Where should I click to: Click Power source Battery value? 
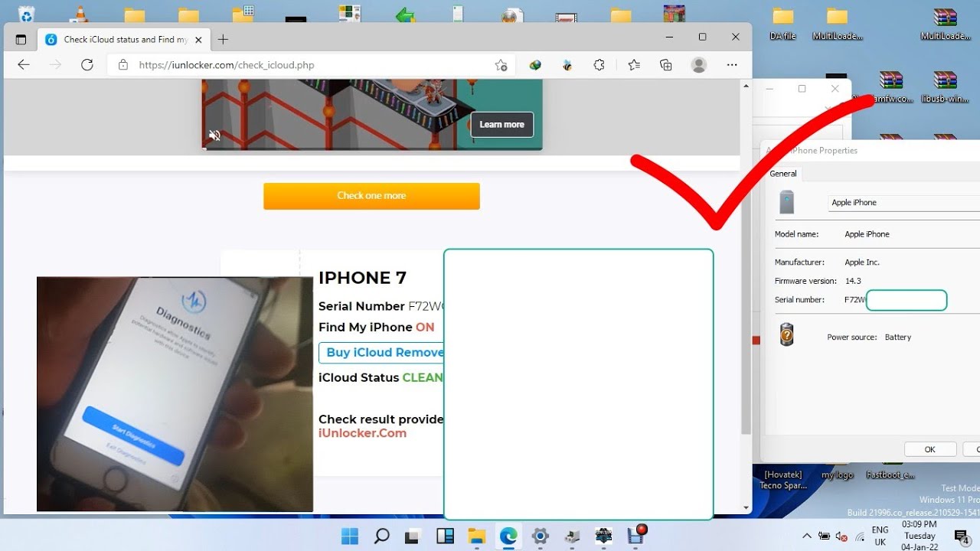[x=898, y=337]
